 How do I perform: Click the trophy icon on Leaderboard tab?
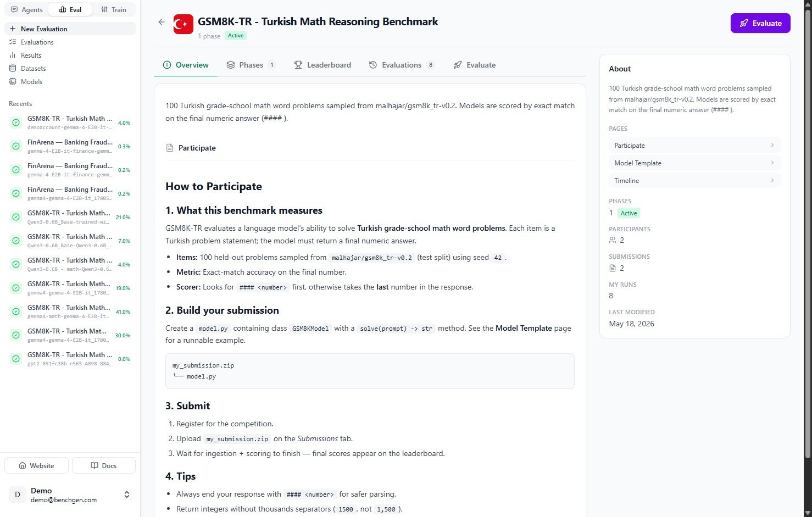click(x=298, y=65)
